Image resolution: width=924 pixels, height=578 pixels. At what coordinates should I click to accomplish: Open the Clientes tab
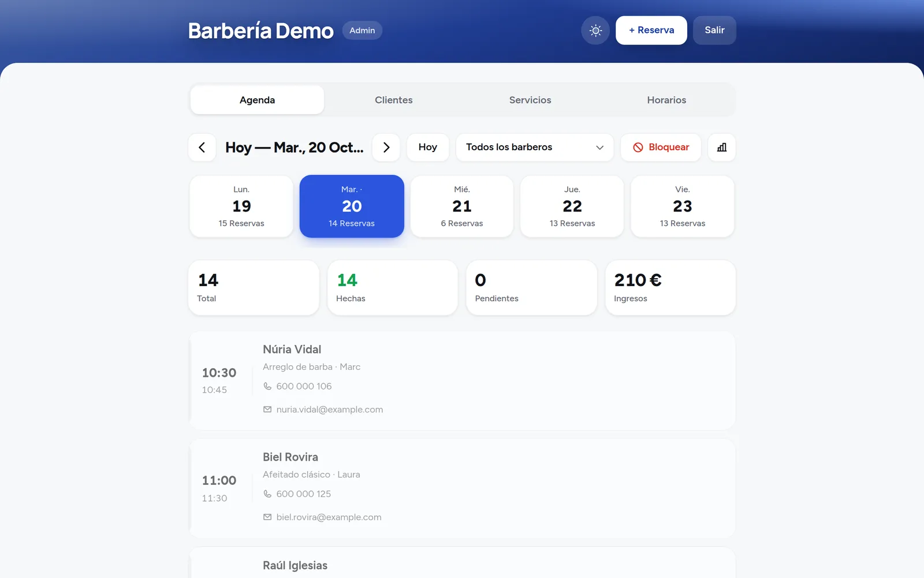394,100
